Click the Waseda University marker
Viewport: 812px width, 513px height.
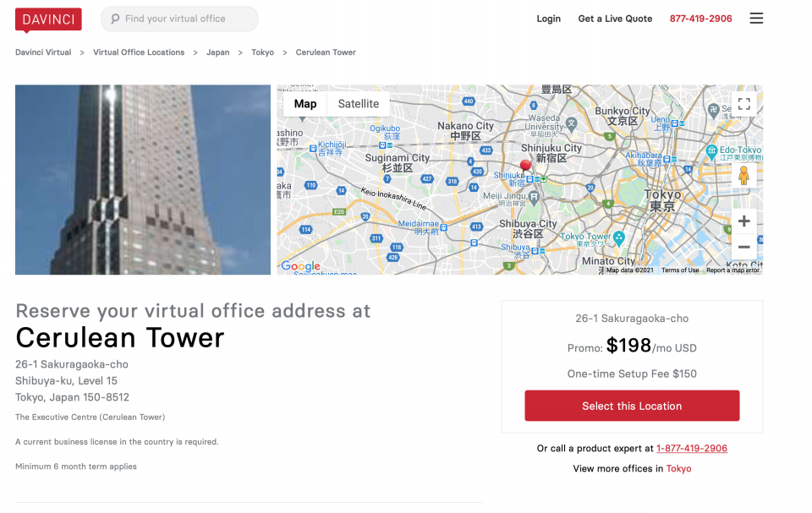point(571,123)
